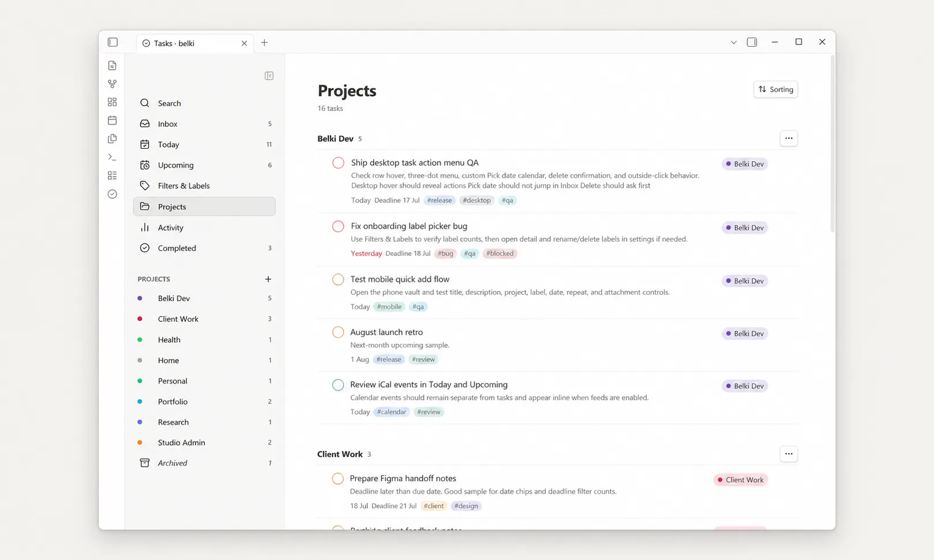Viewport: 934px width, 560px height.
Task: Open canvas grid ribbon icon
Action: click(x=112, y=102)
